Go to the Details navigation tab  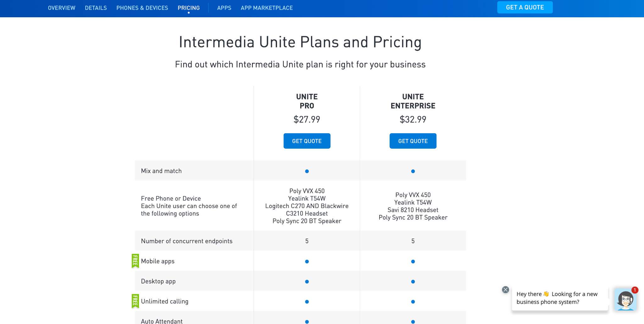click(x=96, y=8)
